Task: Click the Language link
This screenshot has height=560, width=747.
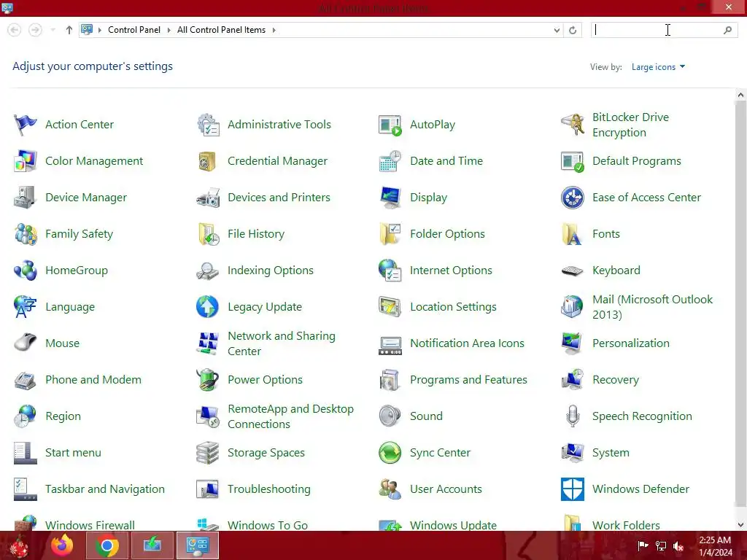Action: coord(70,307)
